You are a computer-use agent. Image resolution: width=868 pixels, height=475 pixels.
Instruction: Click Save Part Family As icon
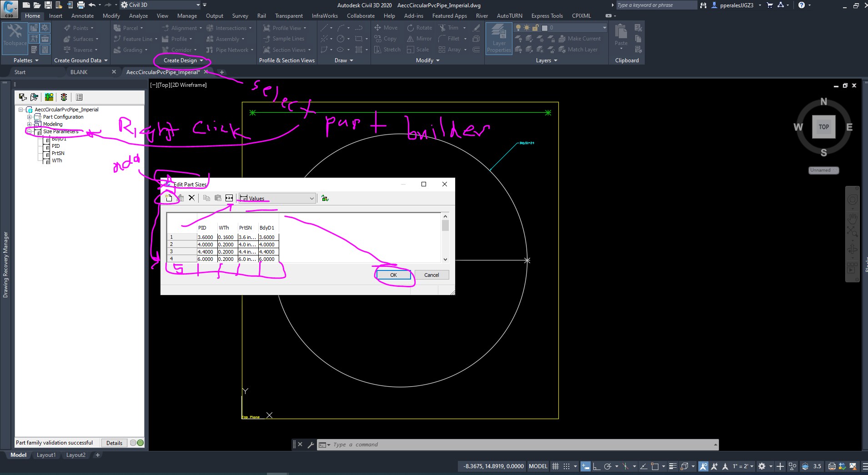click(35, 97)
